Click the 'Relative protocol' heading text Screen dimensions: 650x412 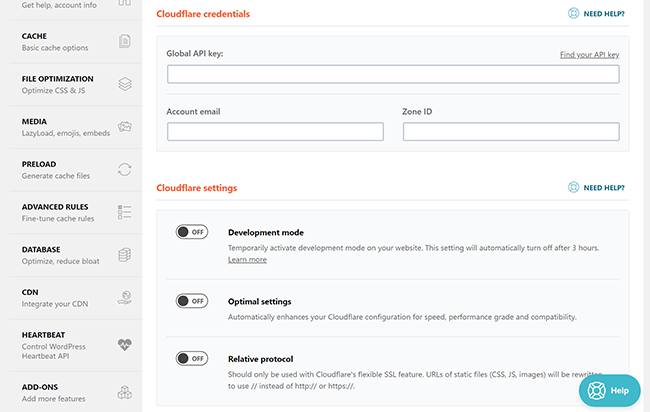point(260,359)
